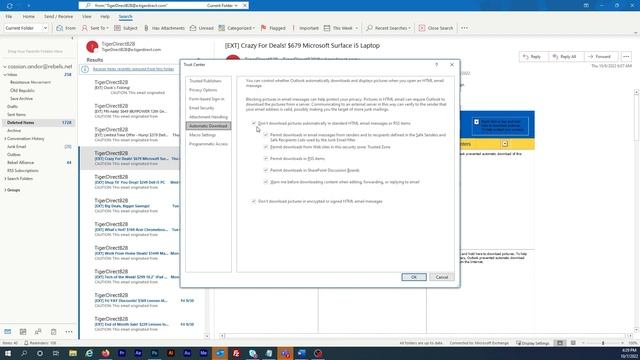This screenshot has width=640, height=360.
Task: Open the View ribbon tab
Action: coord(87,17)
